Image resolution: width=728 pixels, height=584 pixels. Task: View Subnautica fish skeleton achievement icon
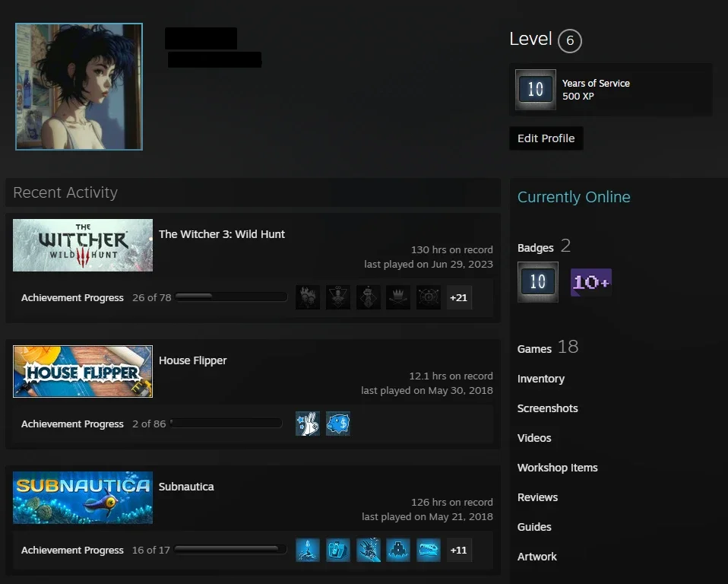coord(429,550)
